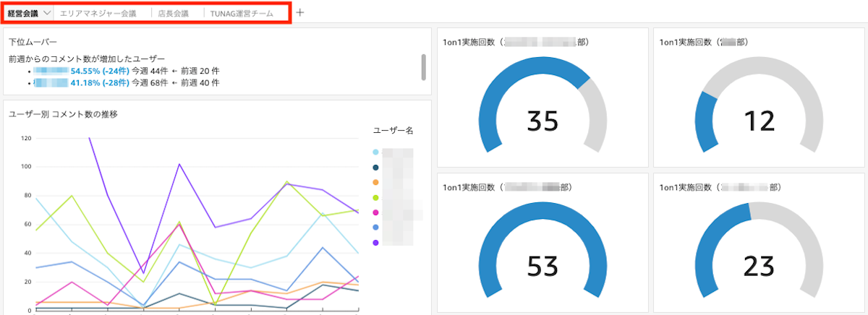Click the blue arc of the gauge showing 53

pyautogui.click(x=542, y=212)
